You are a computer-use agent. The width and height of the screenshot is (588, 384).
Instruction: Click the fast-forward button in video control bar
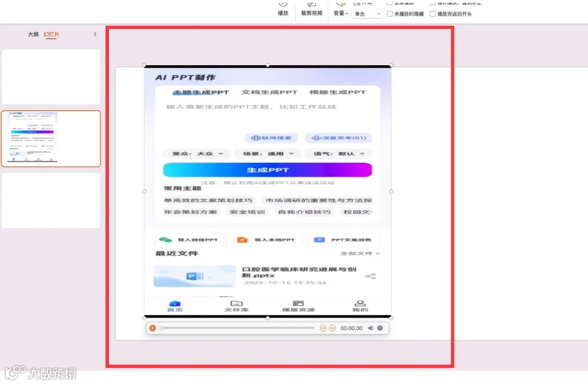tap(332, 328)
